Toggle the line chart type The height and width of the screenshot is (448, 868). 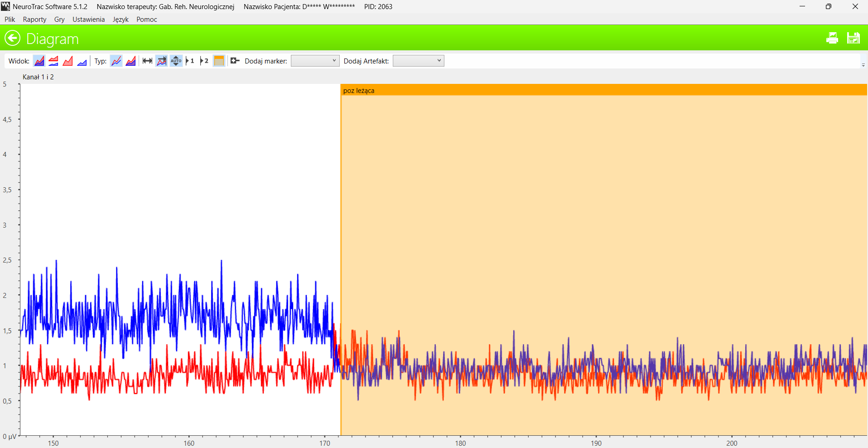pyautogui.click(x=116, y=61)
